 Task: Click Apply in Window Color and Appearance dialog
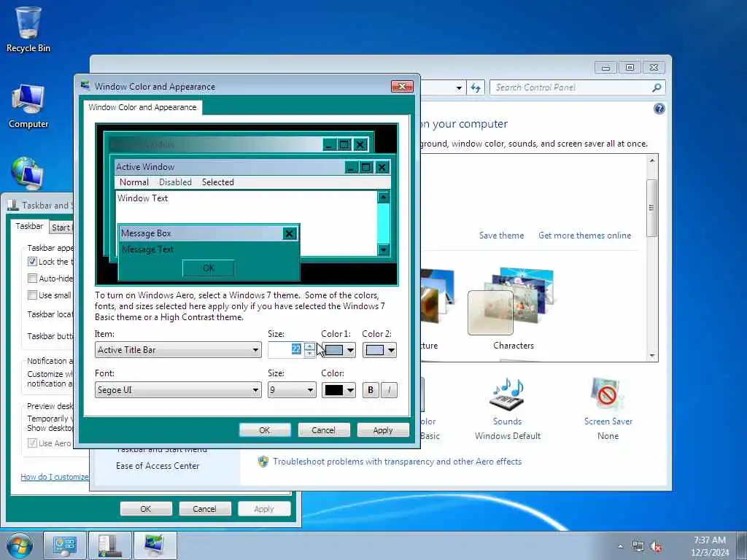pyautogui.click(x=383, y=430)
